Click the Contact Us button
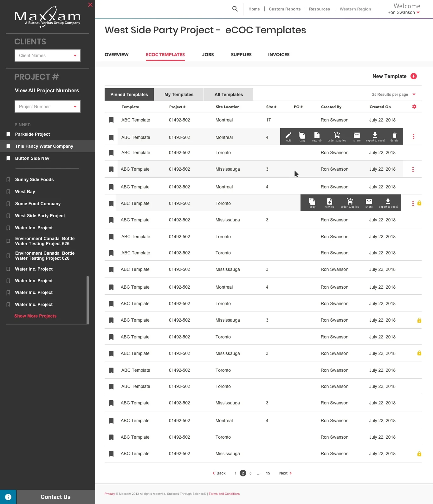The width and height of the screenshot is (433, 504). (x=56, y=497)
